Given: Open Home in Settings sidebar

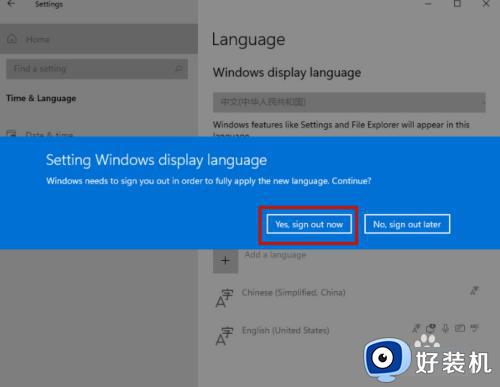Looking at the screenshot, I should point(99,39).
